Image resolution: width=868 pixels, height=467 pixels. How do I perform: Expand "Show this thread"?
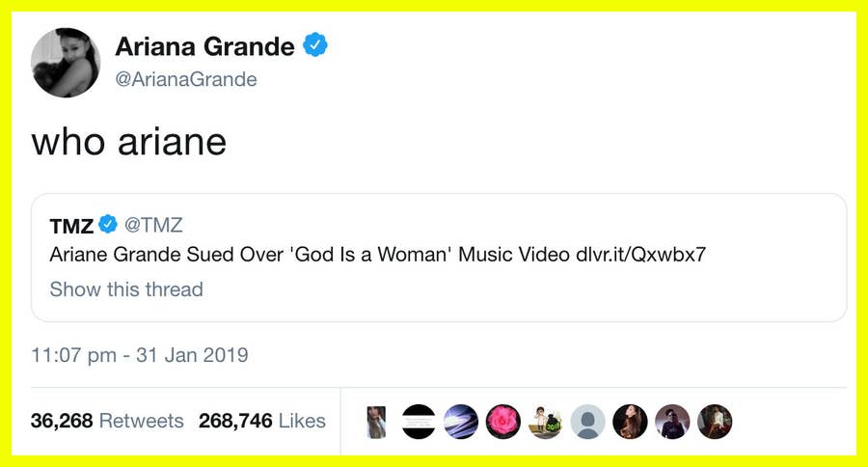pyautogui.click(x=126, y=288)
